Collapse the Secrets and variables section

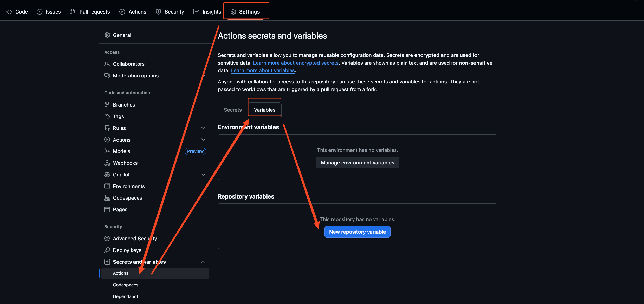203,262
